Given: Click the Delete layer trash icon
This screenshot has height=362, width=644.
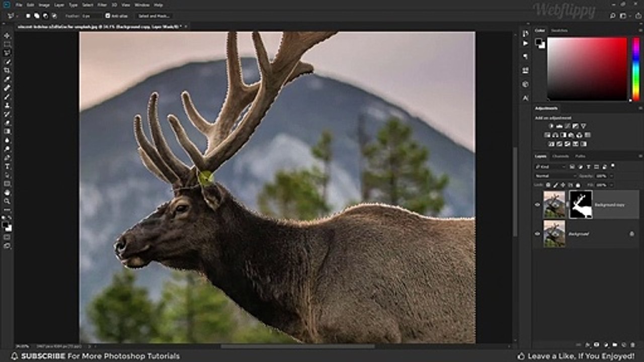Looking at the screenshot, I should [632, 345].
